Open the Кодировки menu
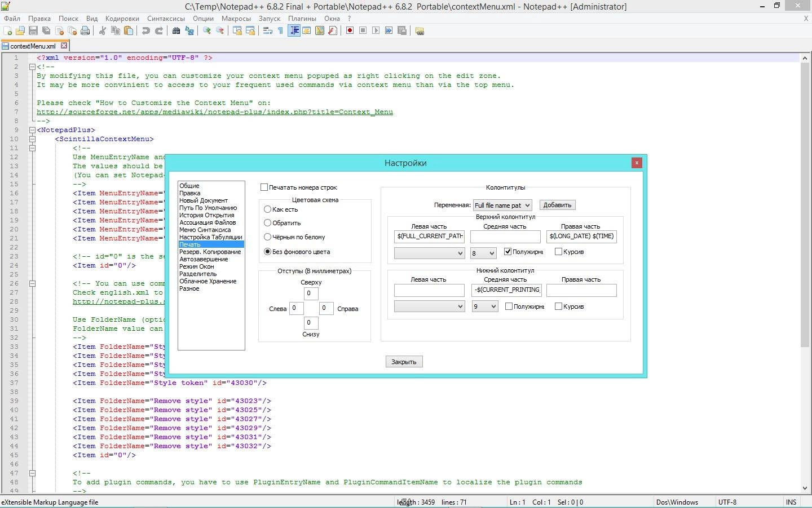 [122, 18]
